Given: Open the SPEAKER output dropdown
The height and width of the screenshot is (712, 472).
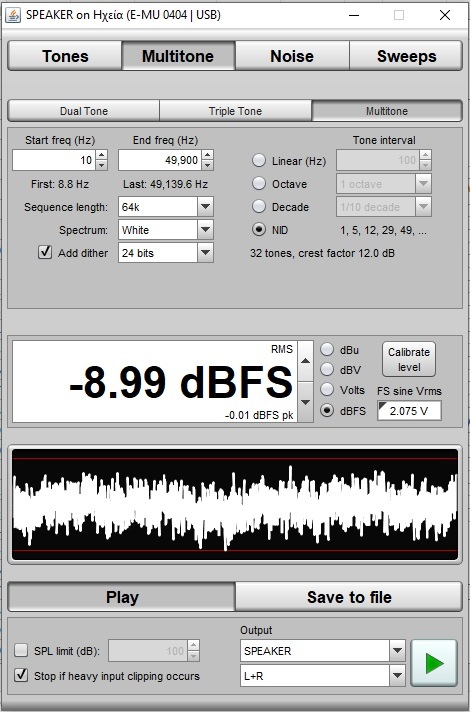Looking at the screenshot, I should (323, 651).
